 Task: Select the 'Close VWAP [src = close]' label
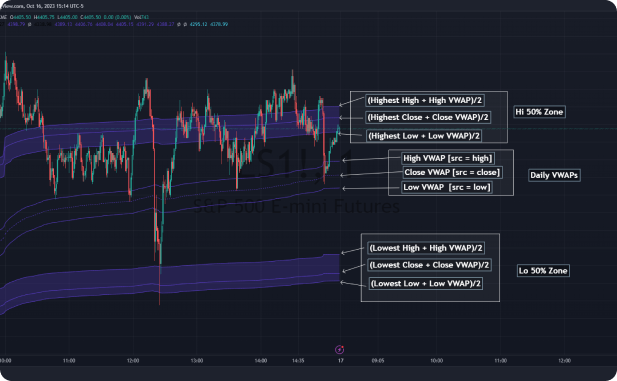(452, 172)
